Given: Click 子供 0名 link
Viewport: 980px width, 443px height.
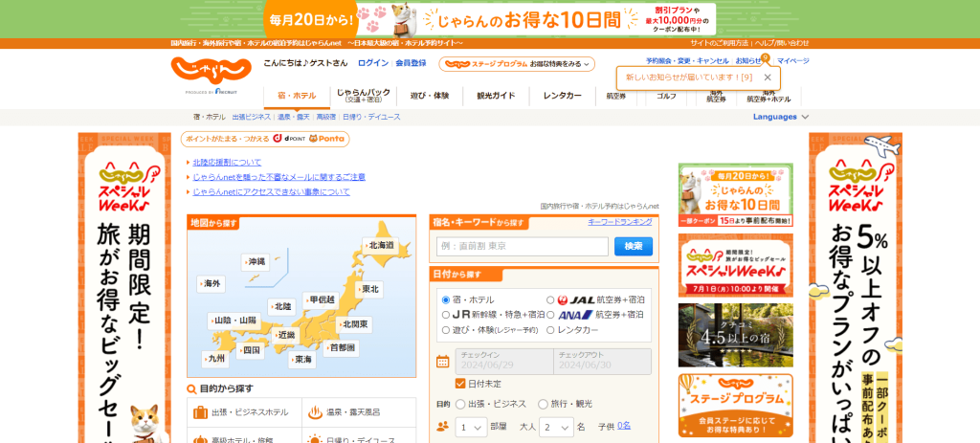Looking at the screenshot, I should 624,426.
